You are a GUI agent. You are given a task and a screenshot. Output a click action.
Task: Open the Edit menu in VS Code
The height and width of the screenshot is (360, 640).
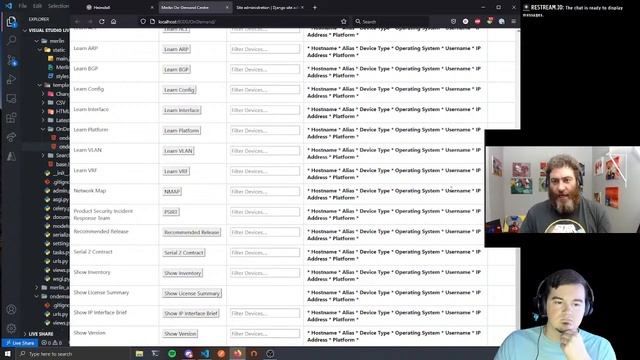point(37,6)
